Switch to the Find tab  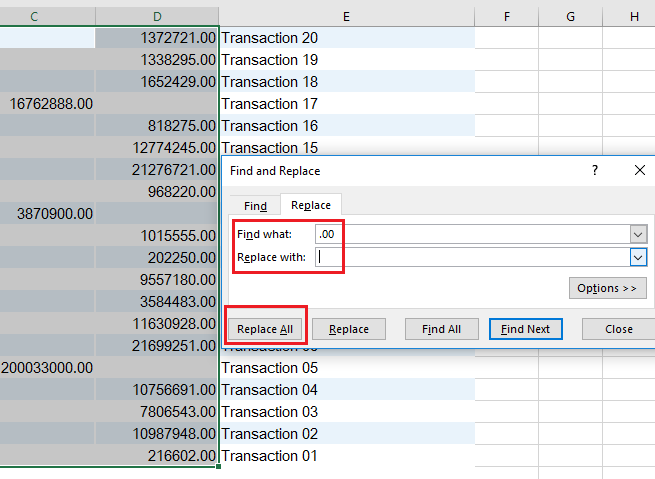[256, 205]
